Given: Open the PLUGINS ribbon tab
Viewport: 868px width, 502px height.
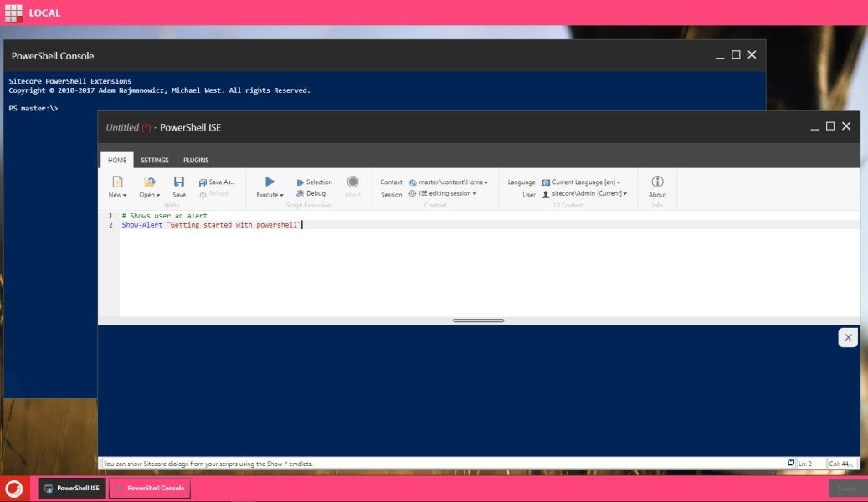Looking at the screenshot, I should (196, 160).
